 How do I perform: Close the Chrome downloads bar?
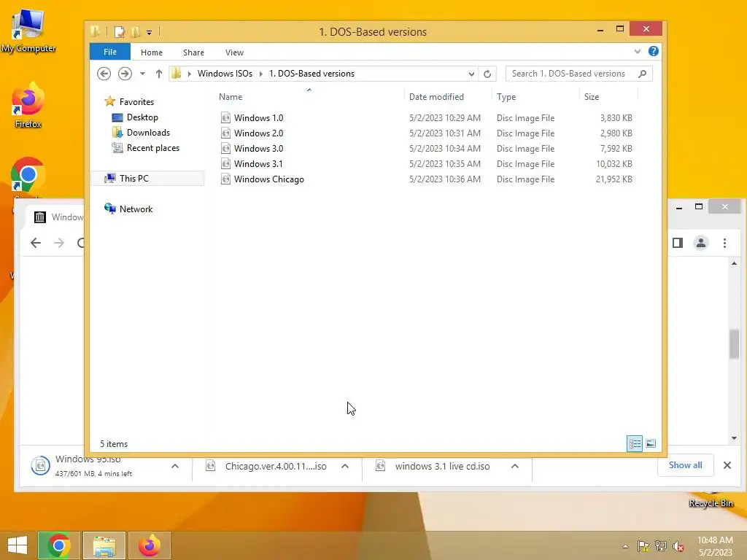(727, 465)
